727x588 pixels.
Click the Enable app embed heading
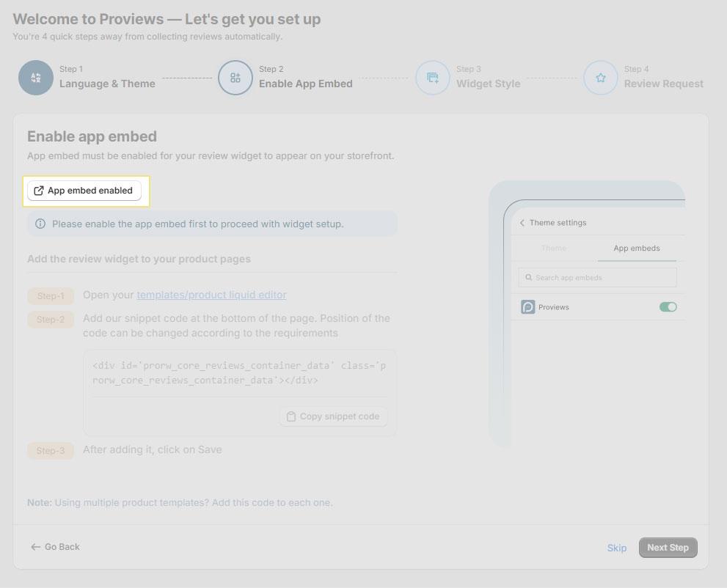coord(92,136)
